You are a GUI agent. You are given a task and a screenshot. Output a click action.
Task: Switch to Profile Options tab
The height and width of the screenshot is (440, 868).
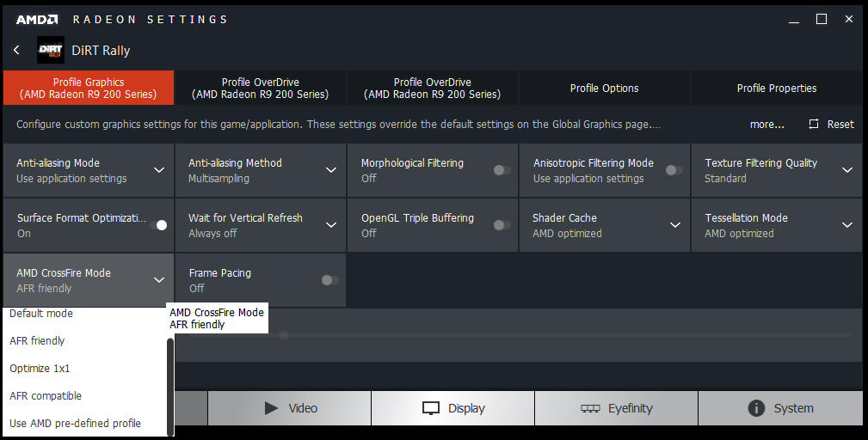pos(604,88)
